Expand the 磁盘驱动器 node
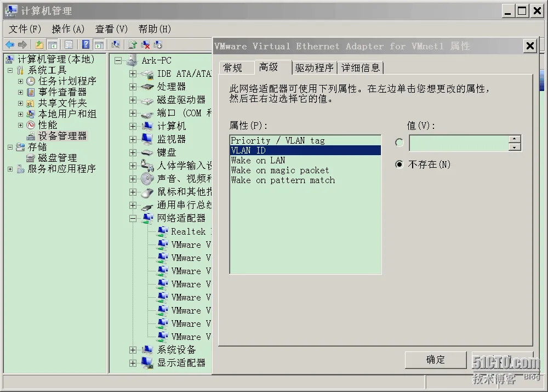 click(x=133, y=100)
